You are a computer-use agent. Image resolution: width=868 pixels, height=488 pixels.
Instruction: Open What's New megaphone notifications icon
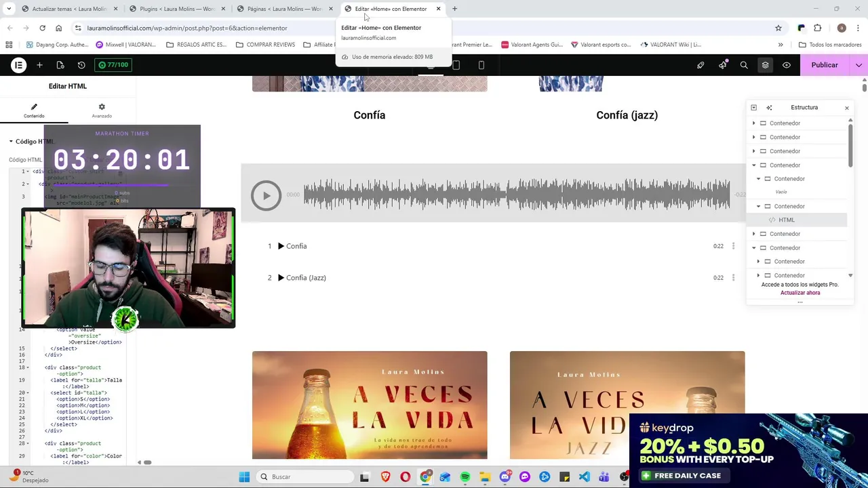pyautogui.click(x=722, y=65)
